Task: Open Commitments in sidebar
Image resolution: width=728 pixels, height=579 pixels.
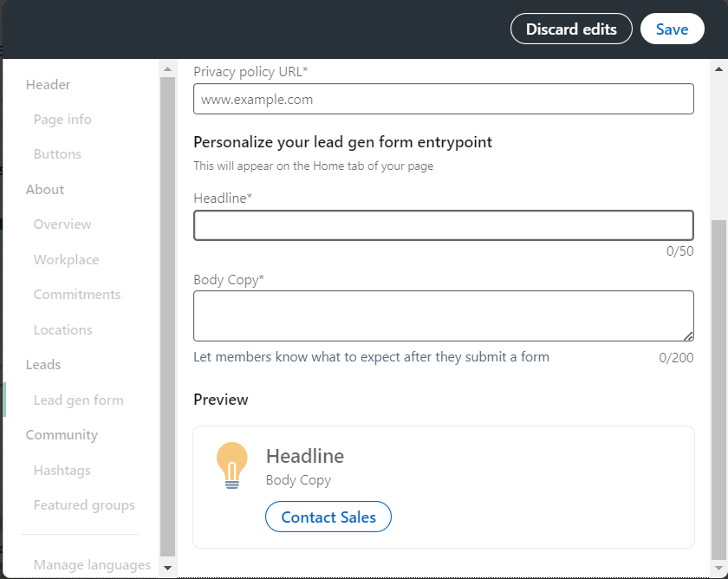Action: [76, 295]
